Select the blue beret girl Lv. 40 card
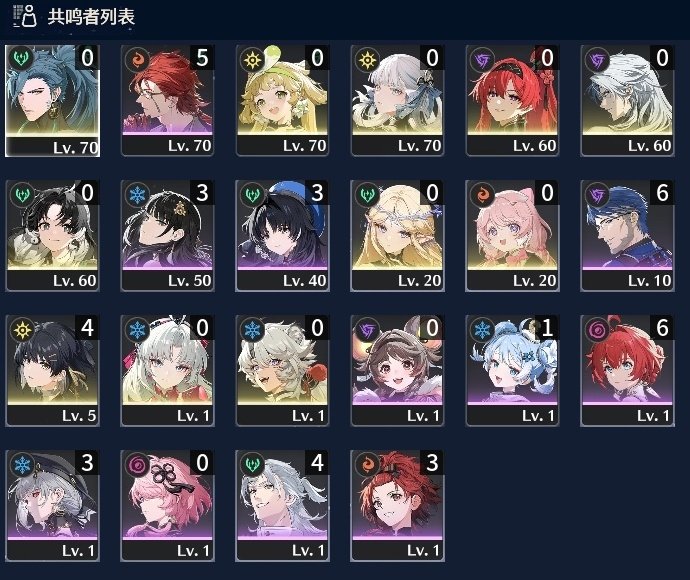The width and height of the screenshot is (690, 580). click(282, 235)
